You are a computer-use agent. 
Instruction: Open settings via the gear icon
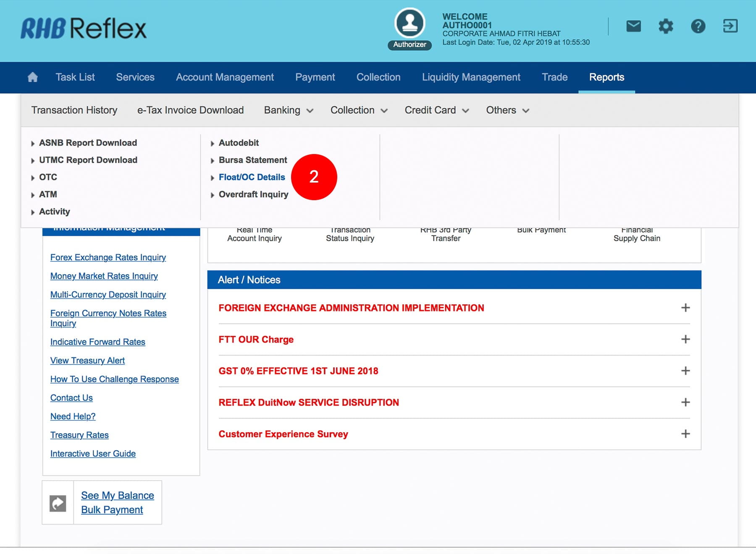point(666,26)
